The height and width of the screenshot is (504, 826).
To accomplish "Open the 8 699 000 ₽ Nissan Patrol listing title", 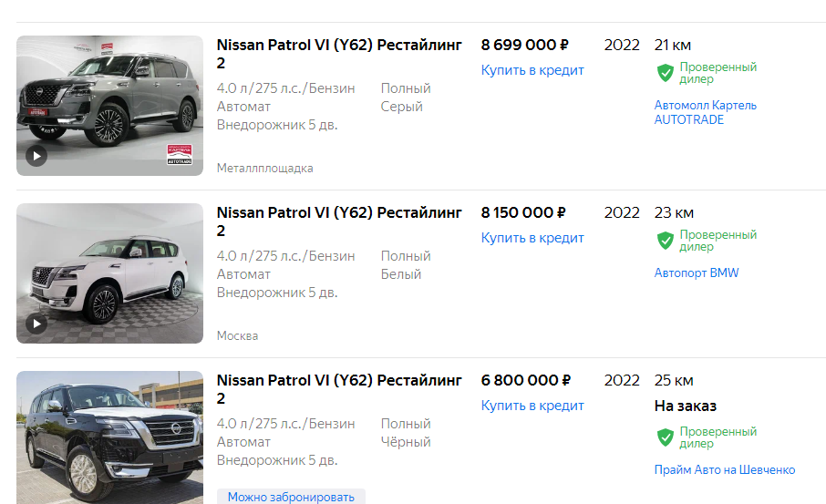I will point(338,54).
